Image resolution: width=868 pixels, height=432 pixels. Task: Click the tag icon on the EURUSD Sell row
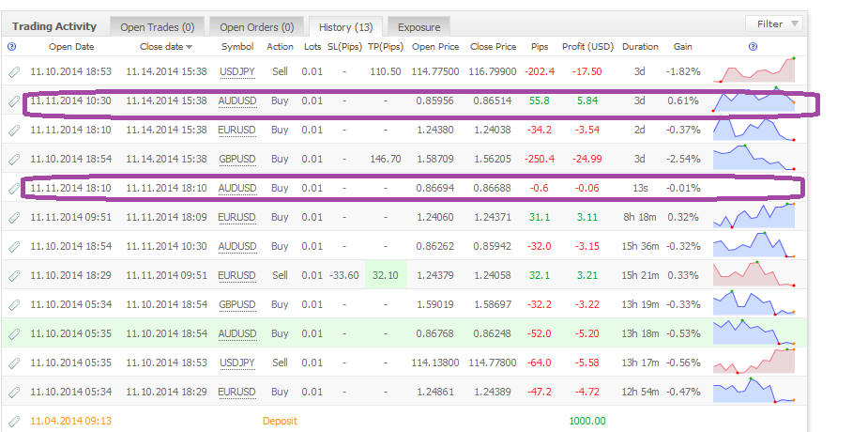point(14,275)
